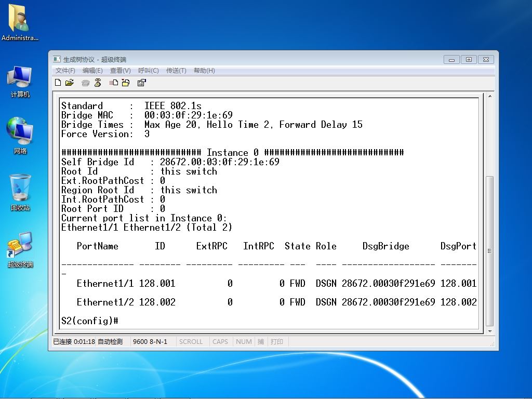The height and width of the screenshot is (399, 532).
Task: Click the Ethernet1/2 row port name
Action: tap(105, 302)
